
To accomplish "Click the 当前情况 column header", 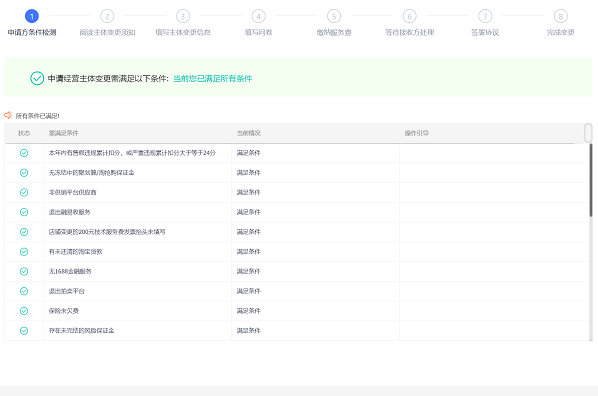I will tap(249, 133).
